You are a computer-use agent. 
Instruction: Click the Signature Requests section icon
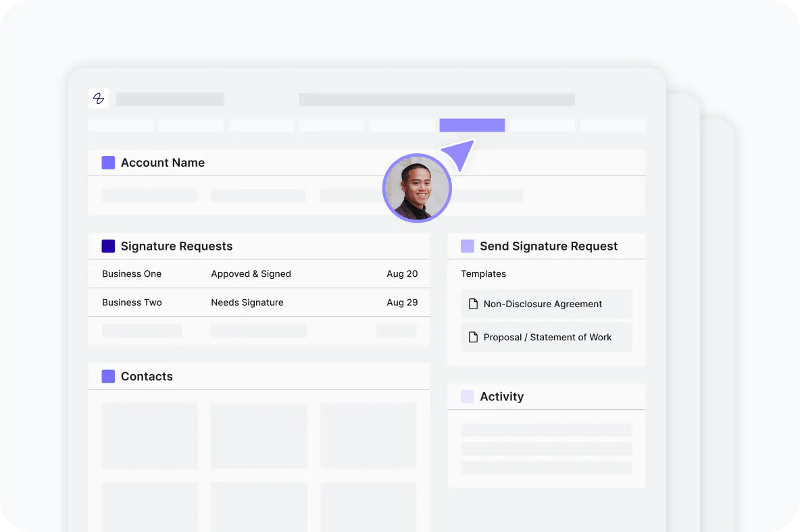[x=108, y=246]
